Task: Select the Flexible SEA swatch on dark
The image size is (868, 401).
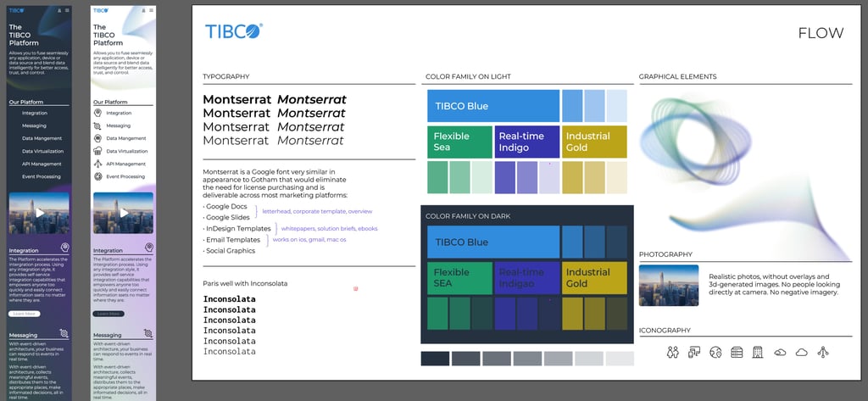Action: [459, 278]
